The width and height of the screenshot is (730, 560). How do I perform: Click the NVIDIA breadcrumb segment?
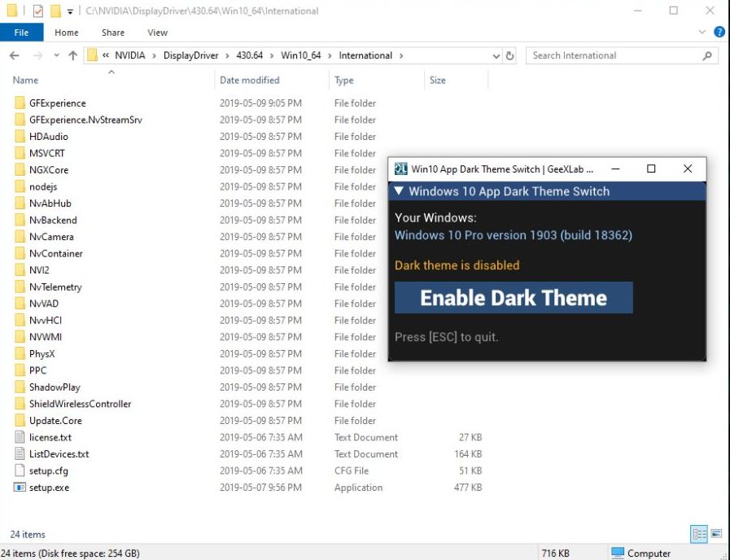coord(130,55)
